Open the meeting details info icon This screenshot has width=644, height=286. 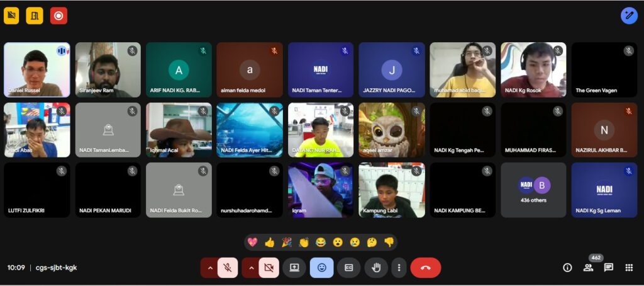click(567, 268)
